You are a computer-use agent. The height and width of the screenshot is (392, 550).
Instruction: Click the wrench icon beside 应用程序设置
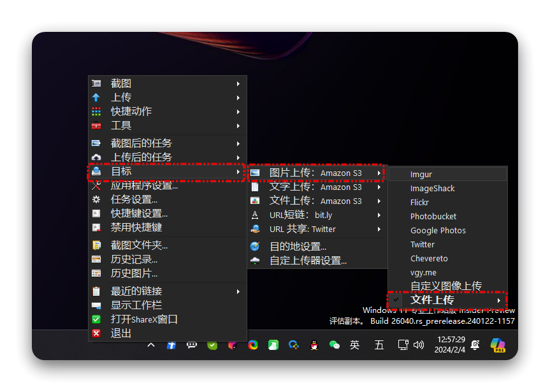[x=96, y=185]
